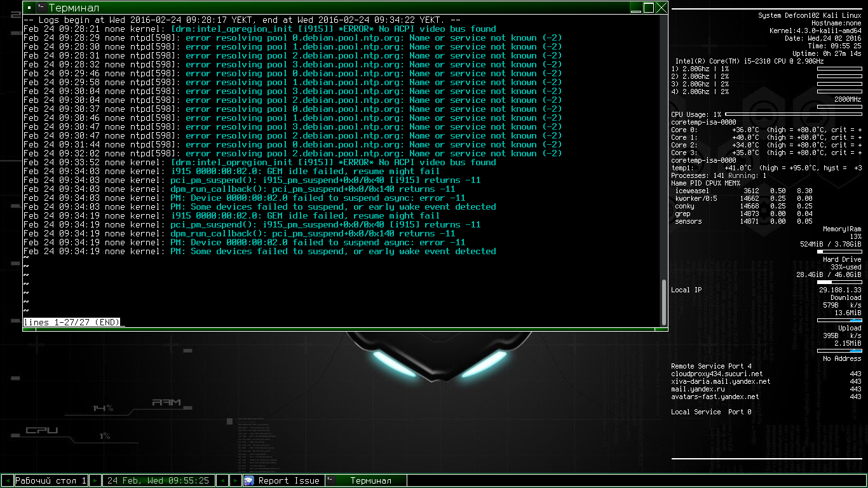Click the 09:34:19 'dpm_run_callback()' kernel line

239,233
